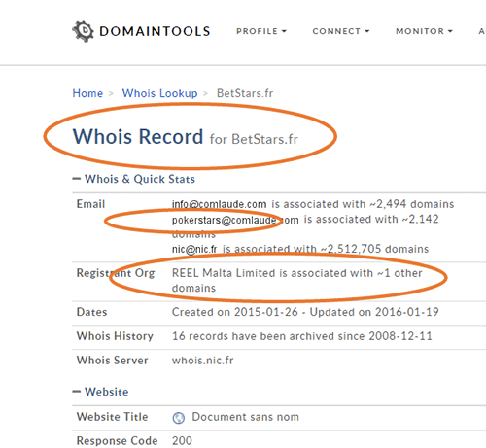Click the Response Code row label
This screenshot has width=486, height=448.
(117, 441)
